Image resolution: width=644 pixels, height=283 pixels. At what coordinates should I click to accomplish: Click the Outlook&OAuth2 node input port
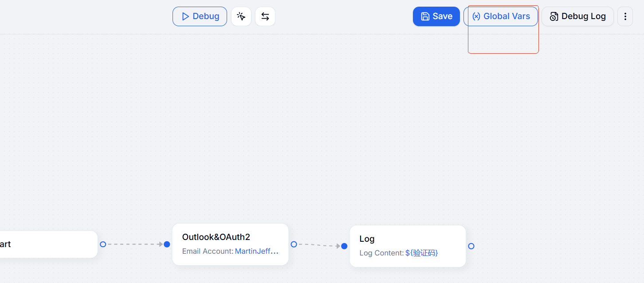[167, 244]
